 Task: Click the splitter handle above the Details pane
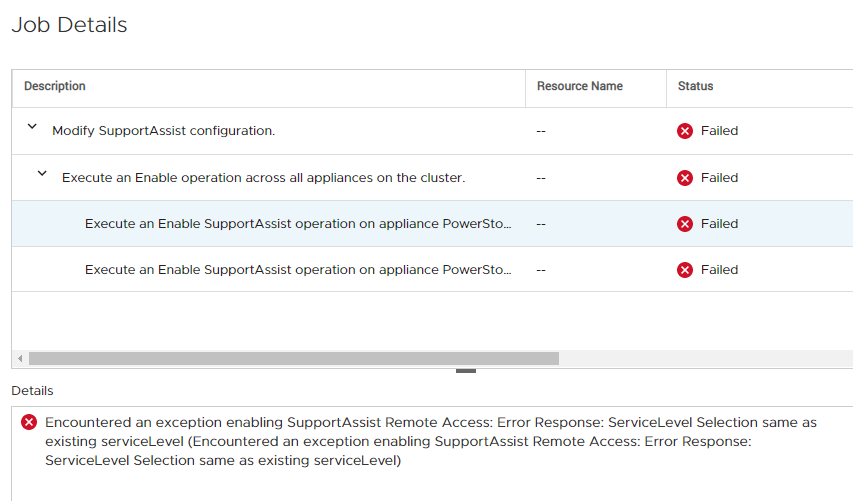pos(466,371)
